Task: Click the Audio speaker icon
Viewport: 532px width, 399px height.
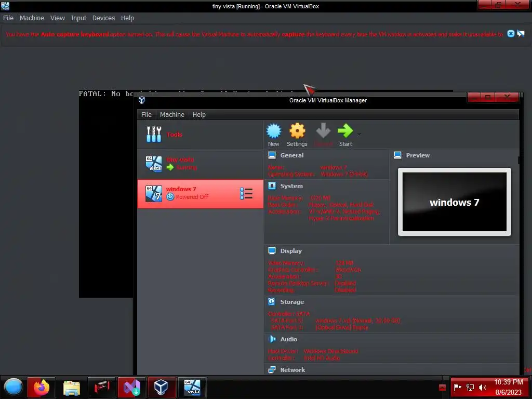Action: (x=272, y=339)
